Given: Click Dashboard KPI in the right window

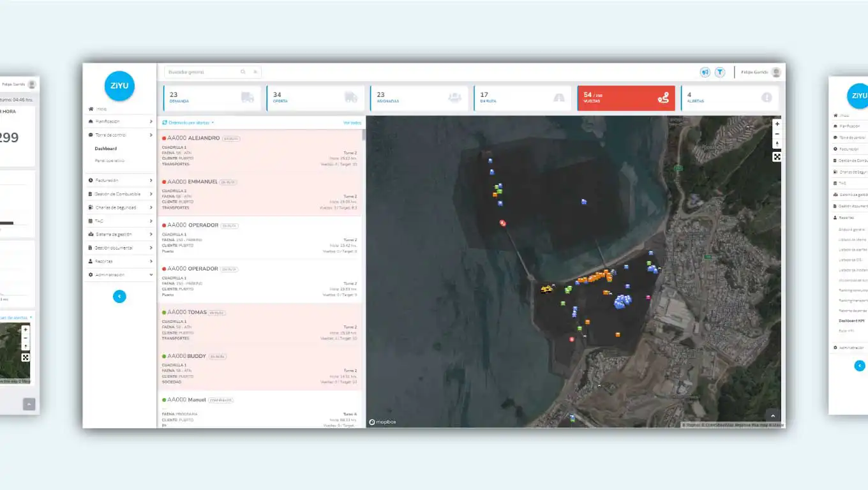Looking at the screenshot, I should pyautogui.click(x=851, y=320).
